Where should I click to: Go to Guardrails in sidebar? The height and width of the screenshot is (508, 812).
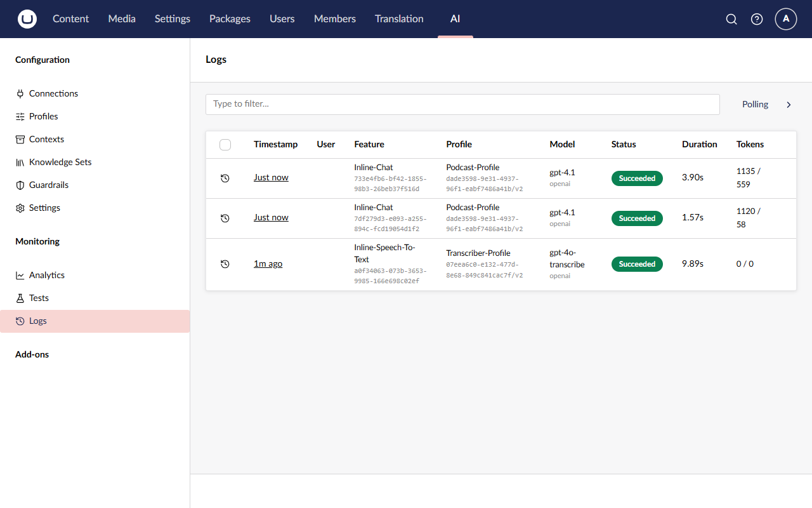coord(49,185)
